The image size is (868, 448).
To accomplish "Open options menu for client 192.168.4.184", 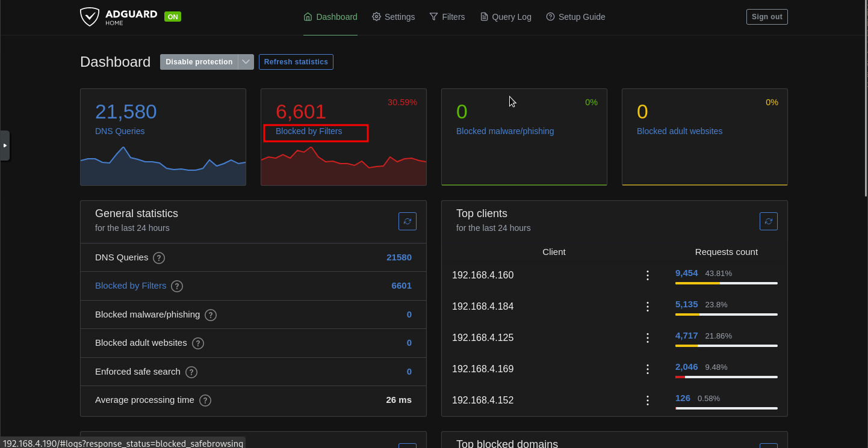I will [x=648, y=307].
